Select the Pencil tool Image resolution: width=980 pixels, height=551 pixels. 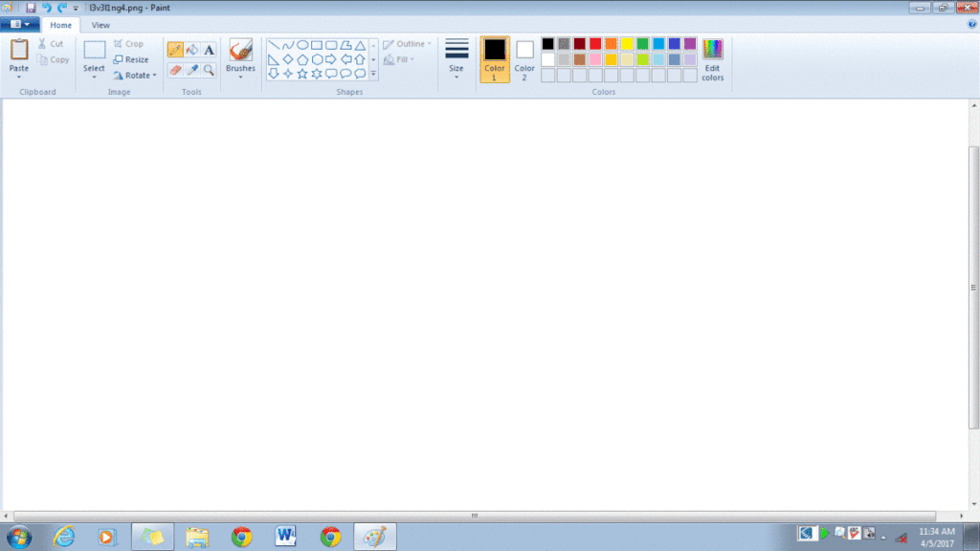pos(175,50)
